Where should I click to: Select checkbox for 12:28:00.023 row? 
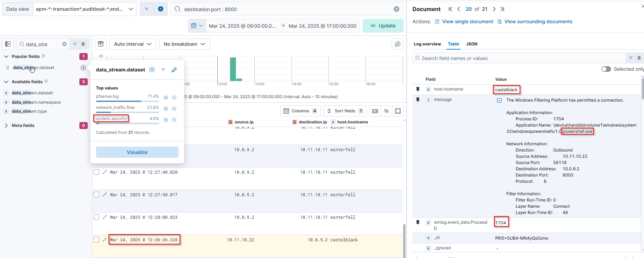coord(96,217)
